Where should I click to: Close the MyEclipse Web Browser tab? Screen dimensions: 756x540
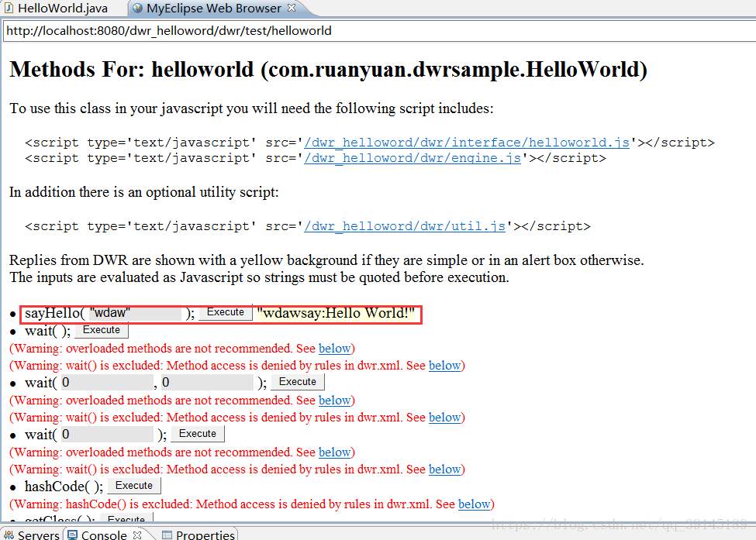[x=292, y=8]
